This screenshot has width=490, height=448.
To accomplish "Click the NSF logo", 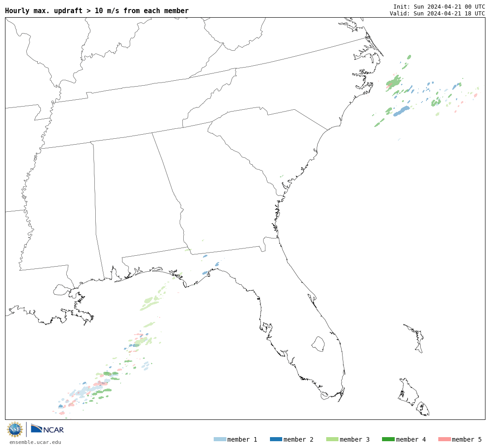I will [x=15, y=429].
